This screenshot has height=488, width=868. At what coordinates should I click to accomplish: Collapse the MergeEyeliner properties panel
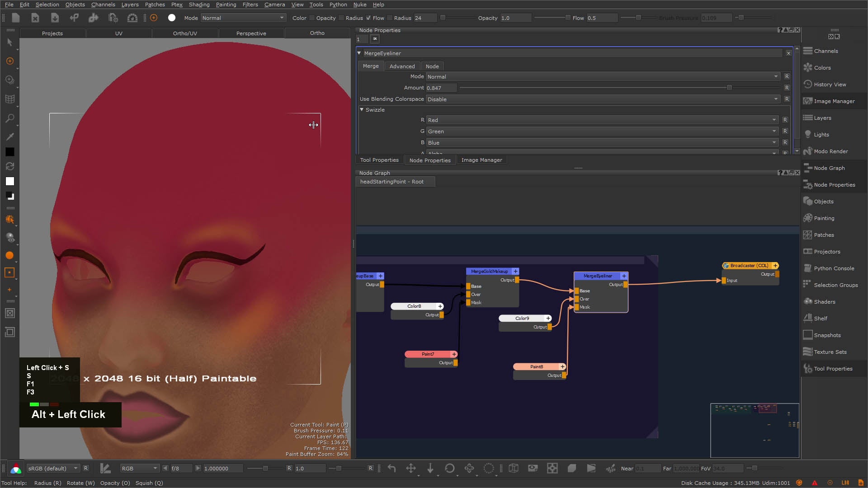pos(359,53)
